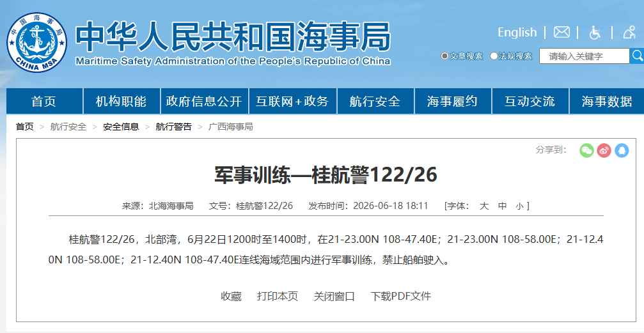
Task: Click the 打印本页 link
Action: coord(278,296)
